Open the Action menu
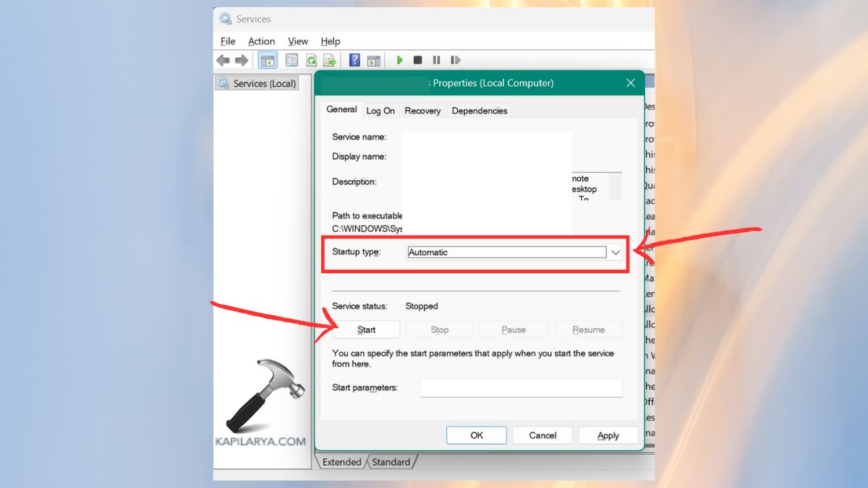Screen dimensions: 868x488 click(261, 41)
